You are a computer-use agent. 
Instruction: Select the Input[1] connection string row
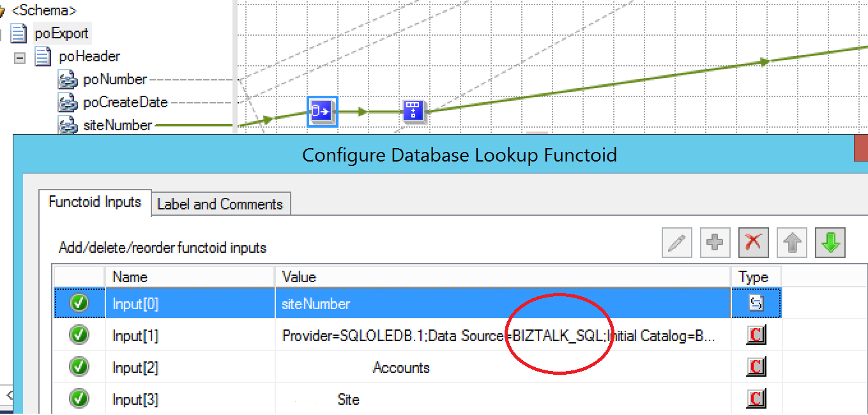tap(418, 335)
